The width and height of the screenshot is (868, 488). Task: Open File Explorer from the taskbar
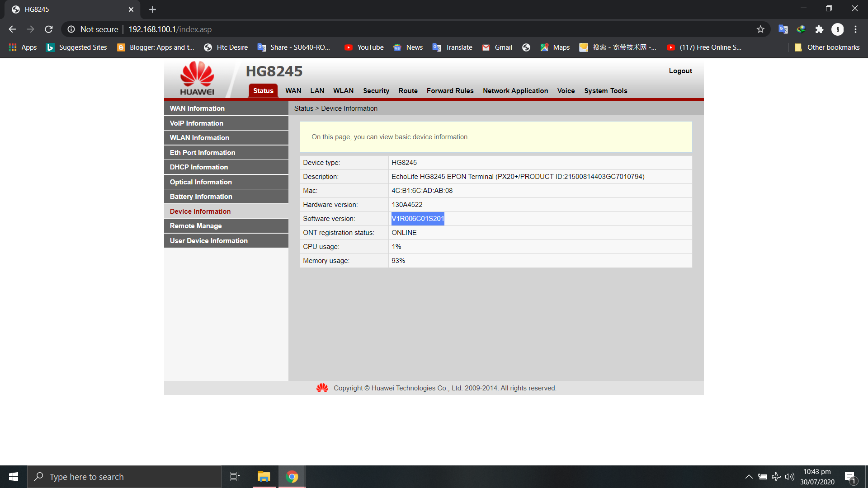264,476
